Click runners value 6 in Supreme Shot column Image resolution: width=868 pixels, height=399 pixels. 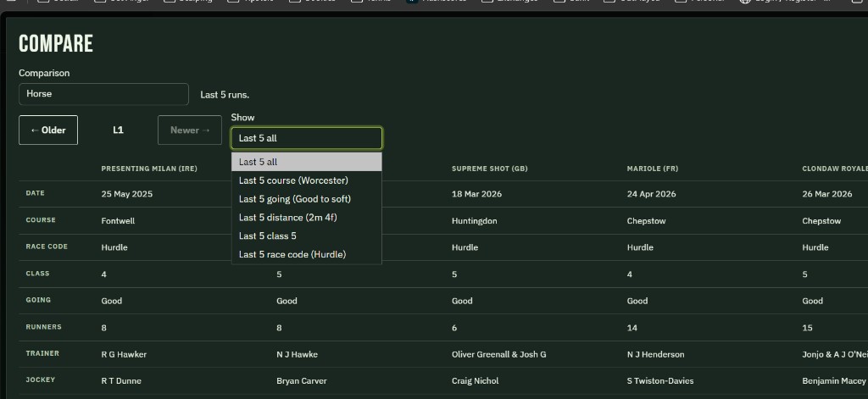[454, 328]
